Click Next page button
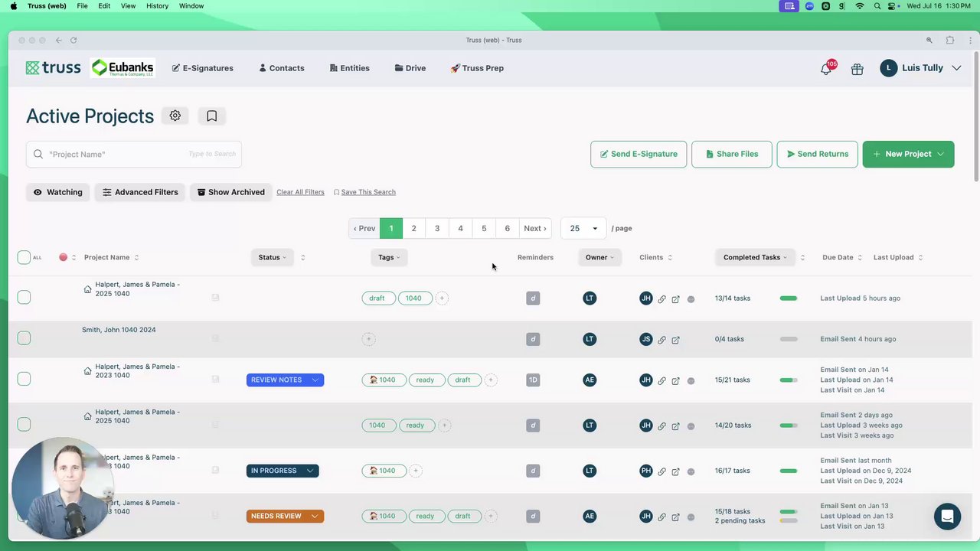This screenshot has height=551, width=980. pyautogui.click(x=534, y=228)
